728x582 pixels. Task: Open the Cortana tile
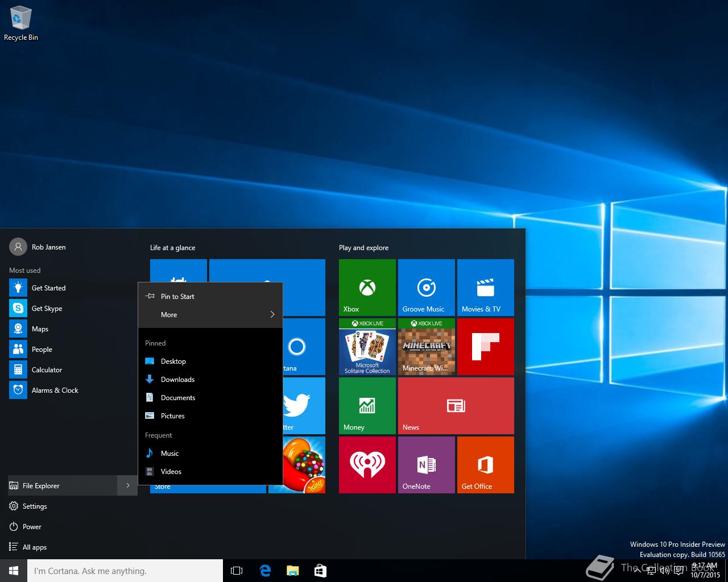click(304, 347)
